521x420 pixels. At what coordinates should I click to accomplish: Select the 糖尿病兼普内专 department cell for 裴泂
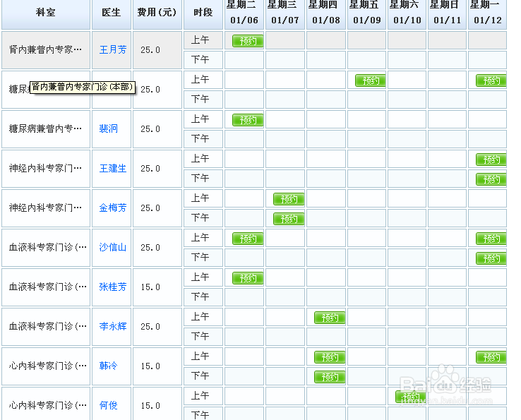pos(45,128)
